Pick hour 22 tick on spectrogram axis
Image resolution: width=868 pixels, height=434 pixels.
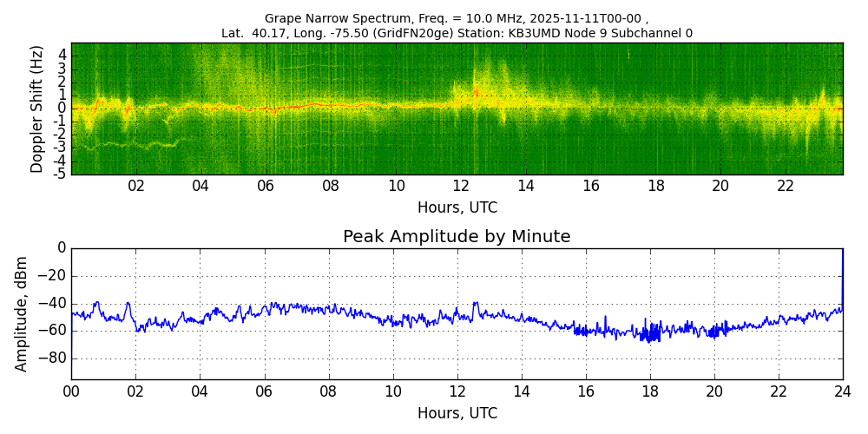tap(786, 186)
